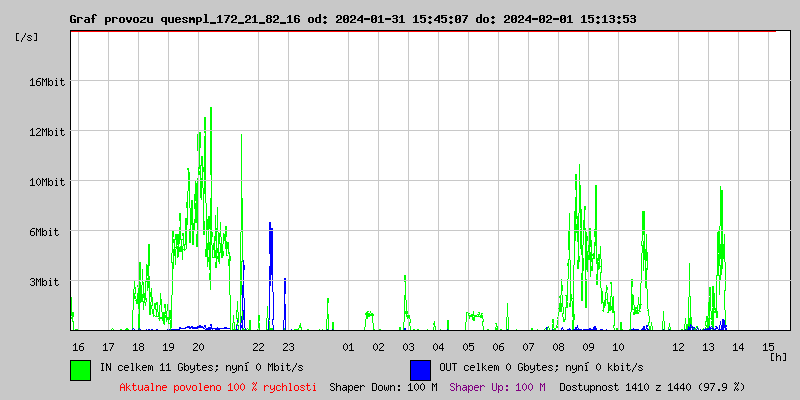Click the 6Mbit vertical axis label

tap(46, 232)
